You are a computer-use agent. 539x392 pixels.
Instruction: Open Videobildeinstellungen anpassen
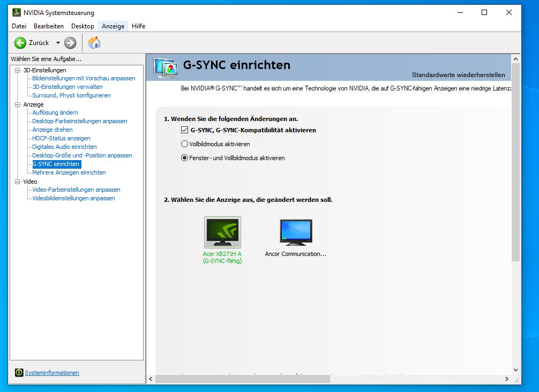click(x=73, y=198)
